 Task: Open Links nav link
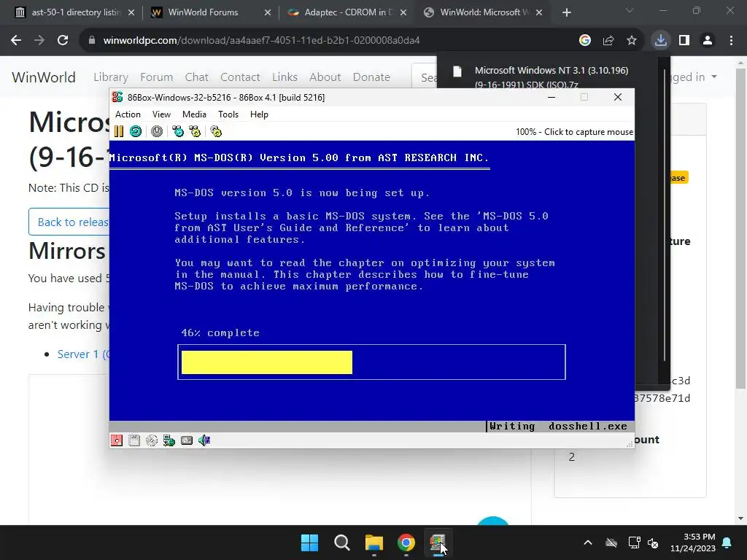tap(285, 77)
